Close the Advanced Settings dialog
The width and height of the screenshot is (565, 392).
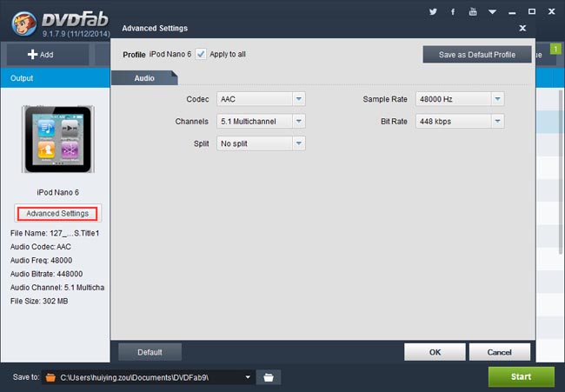pyautogui.click(x=522, y=28)
